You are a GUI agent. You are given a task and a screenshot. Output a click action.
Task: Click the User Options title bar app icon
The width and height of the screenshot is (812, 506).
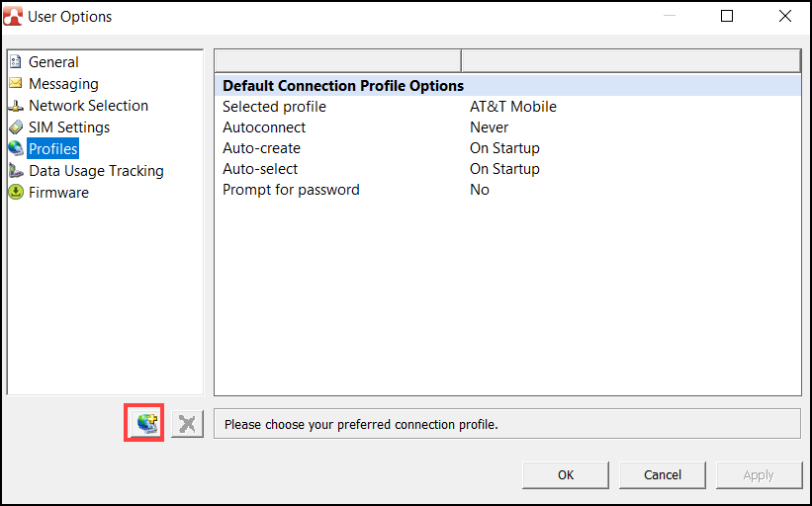(14, 16)
